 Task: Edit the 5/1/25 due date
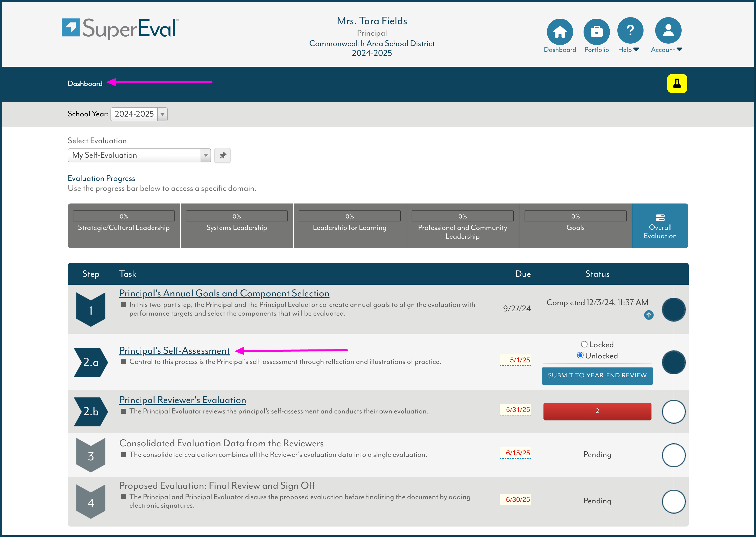[x=515, y=360]
